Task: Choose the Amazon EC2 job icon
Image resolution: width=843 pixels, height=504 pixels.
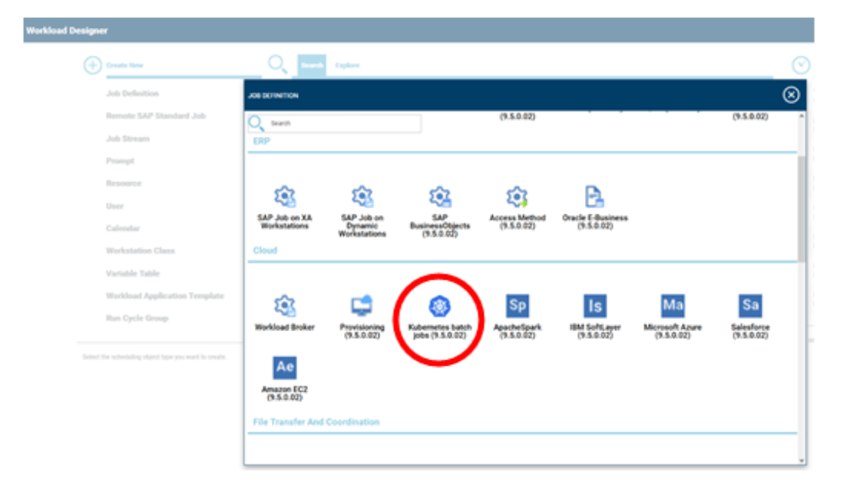Action: (x=285, y=368)
